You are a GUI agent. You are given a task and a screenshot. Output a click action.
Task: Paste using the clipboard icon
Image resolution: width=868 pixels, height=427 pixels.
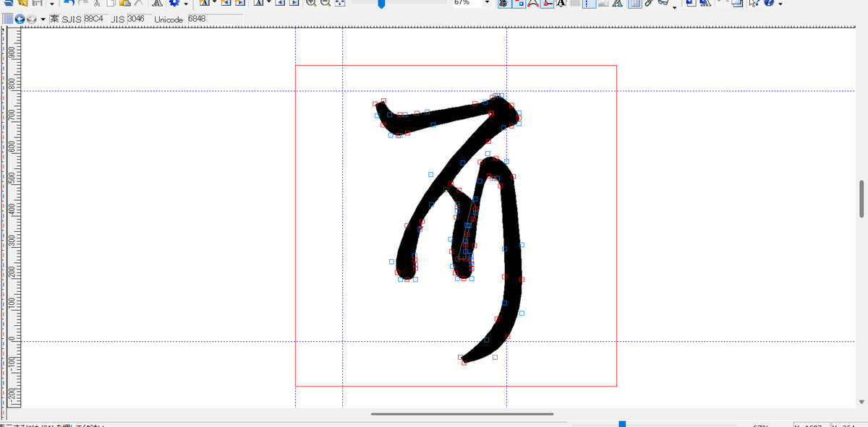point(124,3)
